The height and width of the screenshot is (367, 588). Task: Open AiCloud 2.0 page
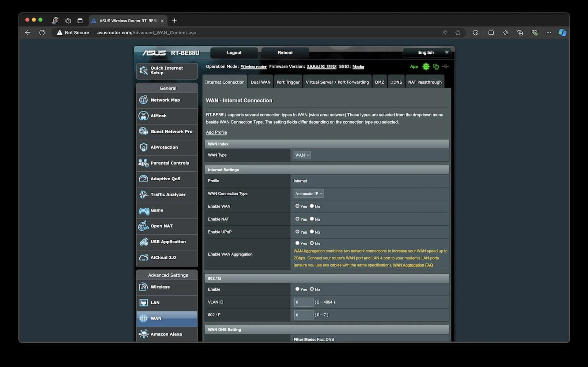coord(167,258)
